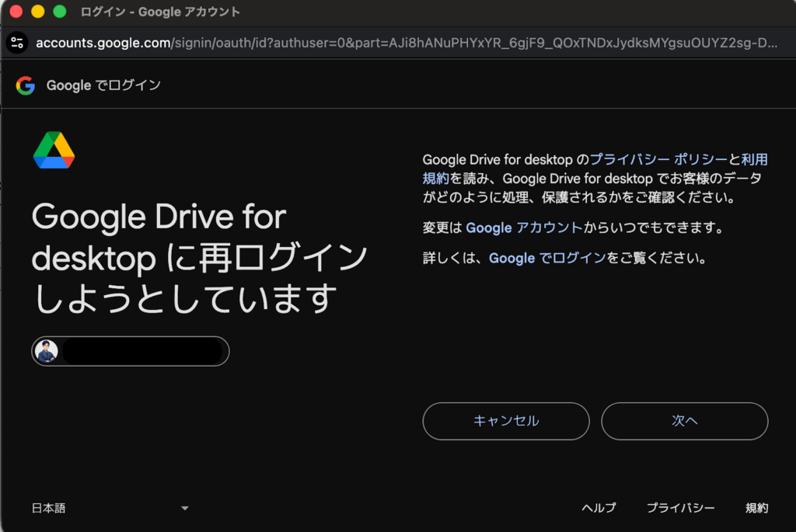Image resolution: width=796 pixels, height=532 pixels.
Task: Open ヘルプ in the footer
Action: tap(599, 508)
